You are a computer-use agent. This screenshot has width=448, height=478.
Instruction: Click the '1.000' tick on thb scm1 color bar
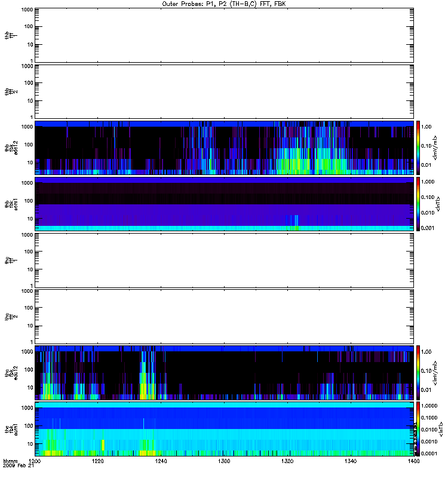pos(428,182)
